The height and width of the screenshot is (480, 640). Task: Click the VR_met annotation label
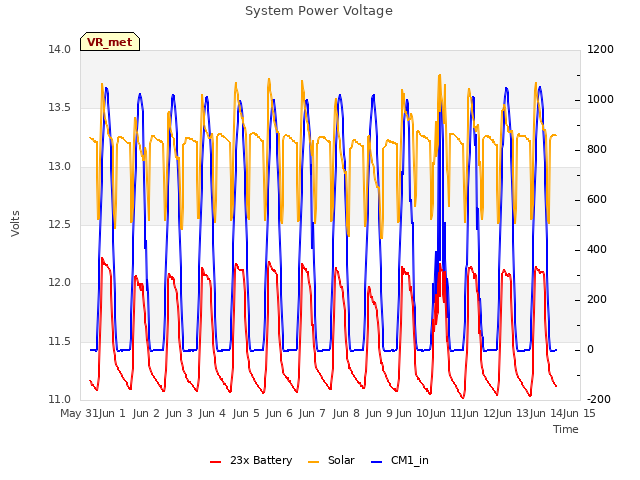pos(110,42)
